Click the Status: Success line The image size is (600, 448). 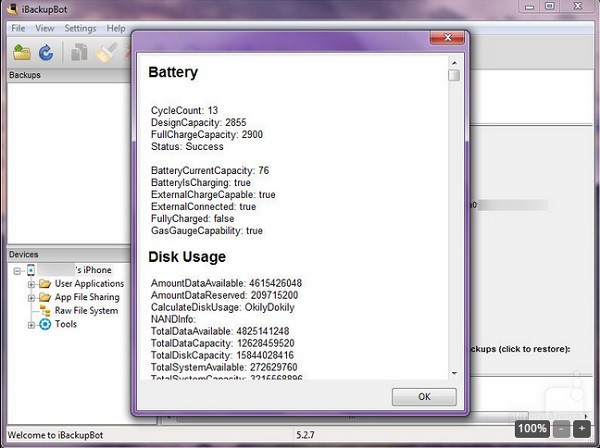point(187,147)
